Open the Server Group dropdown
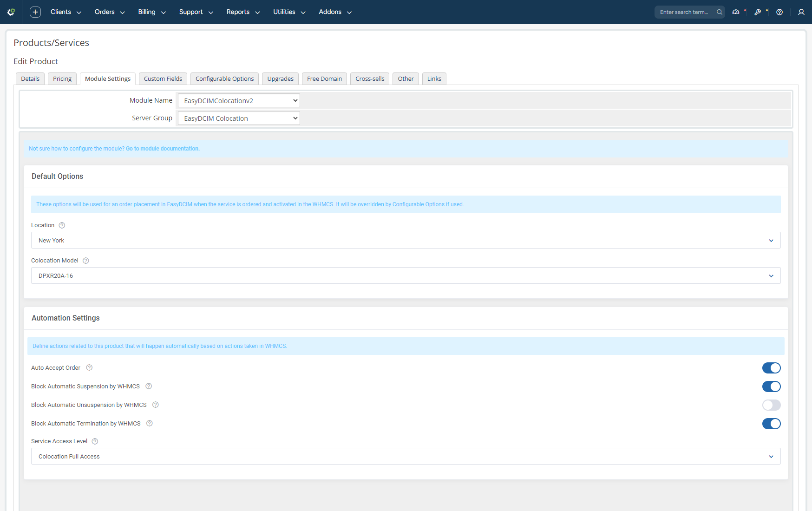The height and width of the screenshot is (511, 812). pyautogui.click(x=239, y=118)
